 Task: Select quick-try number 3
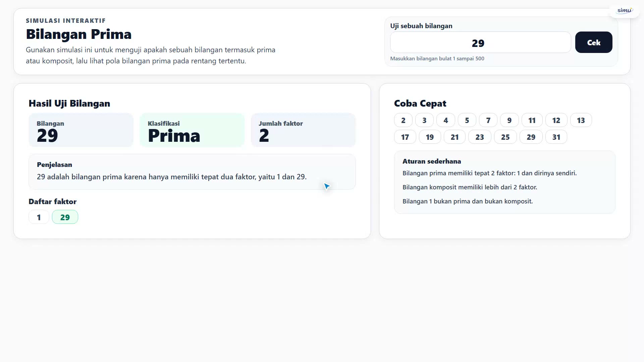pos(424,120)
